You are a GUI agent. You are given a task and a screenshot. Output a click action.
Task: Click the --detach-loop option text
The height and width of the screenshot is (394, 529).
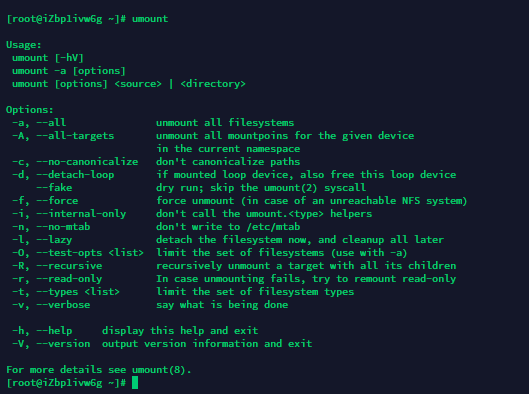[75, 175]
